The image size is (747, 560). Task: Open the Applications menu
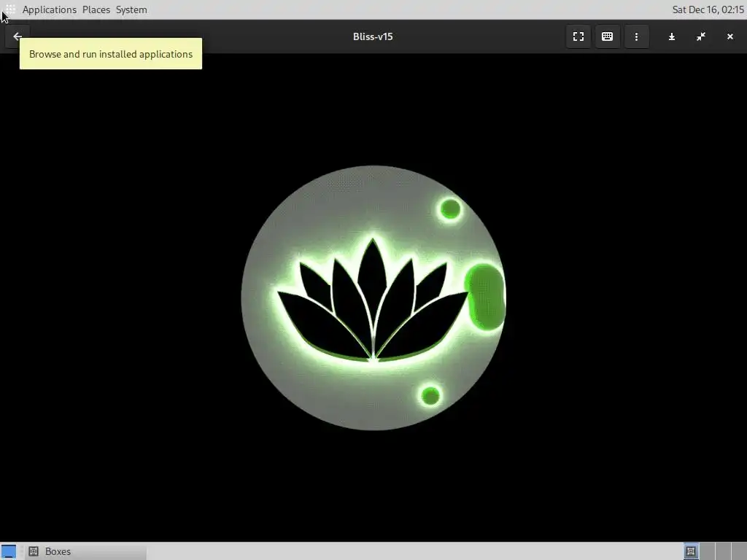[x=49, y=9]
